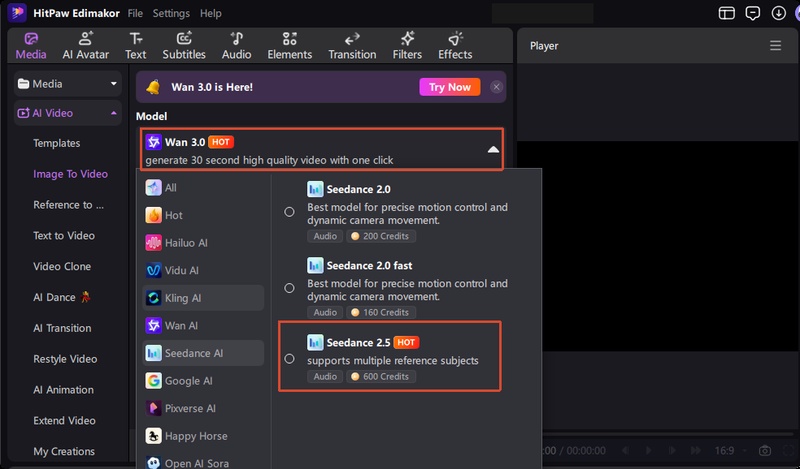Screen dimensions: 800x469
Task: Select the Hailuo AI category
Action: tap(203, 243)
